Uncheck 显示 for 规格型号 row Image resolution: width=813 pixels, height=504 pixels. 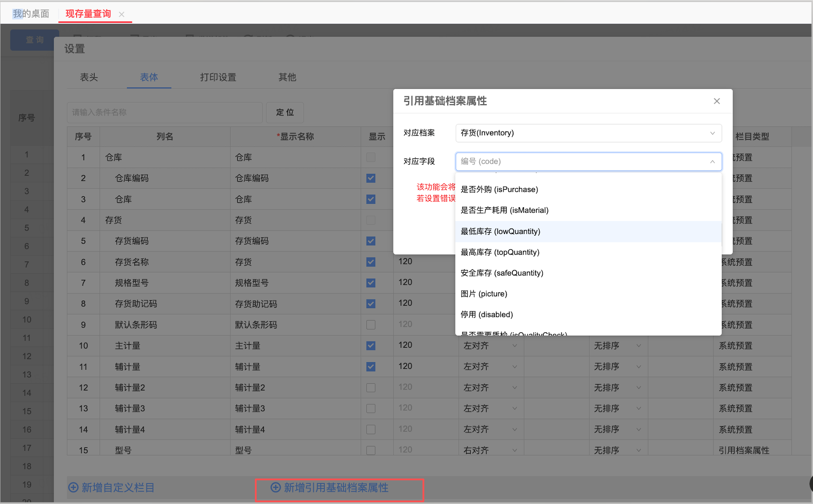(x=371, y=283)
